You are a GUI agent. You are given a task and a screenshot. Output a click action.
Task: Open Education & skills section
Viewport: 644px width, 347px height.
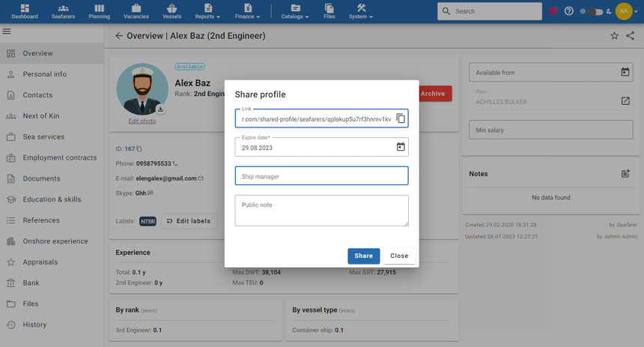[52, 199]
